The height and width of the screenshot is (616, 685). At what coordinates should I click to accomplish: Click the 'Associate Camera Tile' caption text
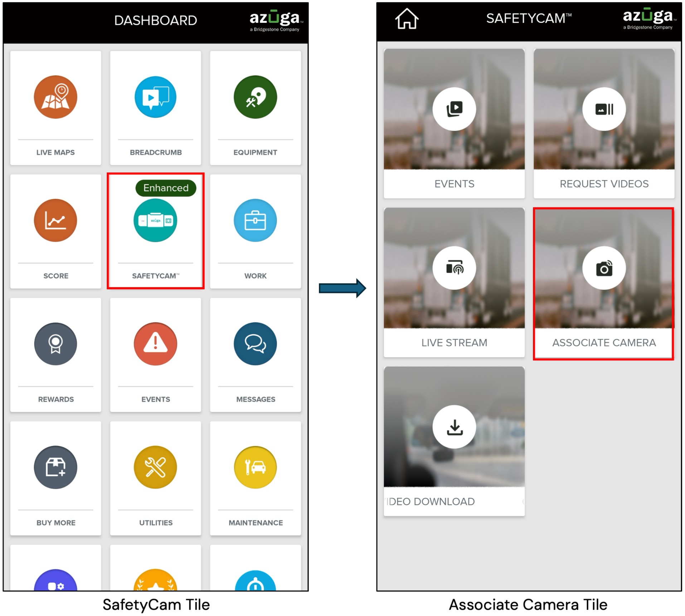click(x=528, y=605)
